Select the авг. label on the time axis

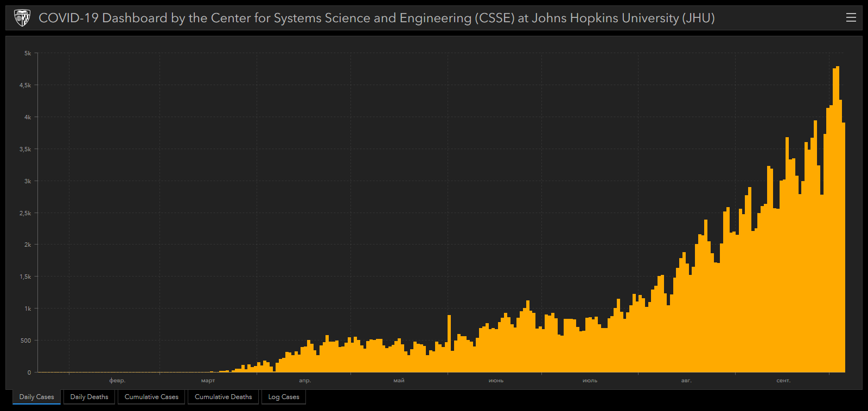686,381
